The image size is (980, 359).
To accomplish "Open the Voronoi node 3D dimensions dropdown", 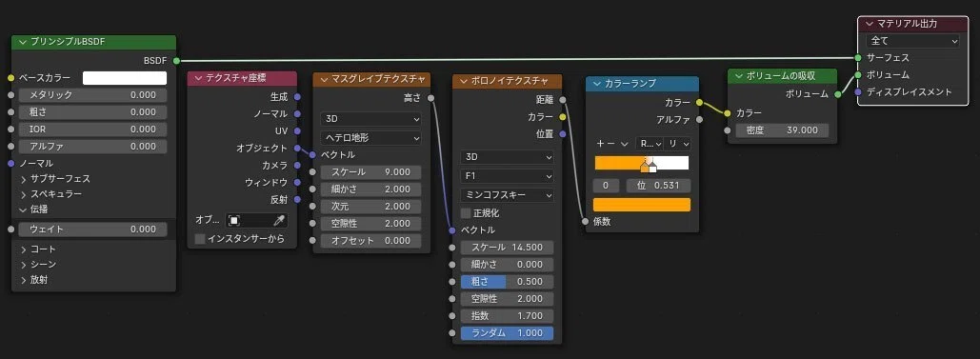I will [x=507, y=156].
